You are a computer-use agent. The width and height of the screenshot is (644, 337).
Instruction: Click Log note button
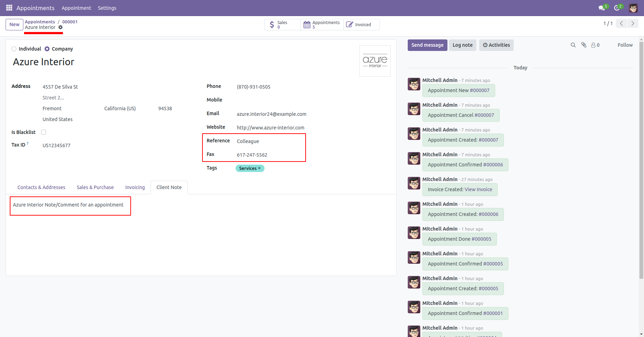coord(462,45)
